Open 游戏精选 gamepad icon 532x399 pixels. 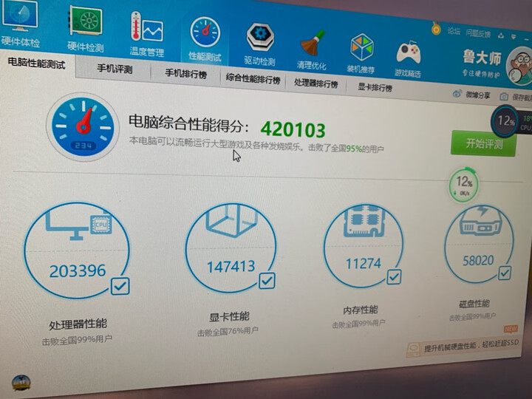[408, 56]
